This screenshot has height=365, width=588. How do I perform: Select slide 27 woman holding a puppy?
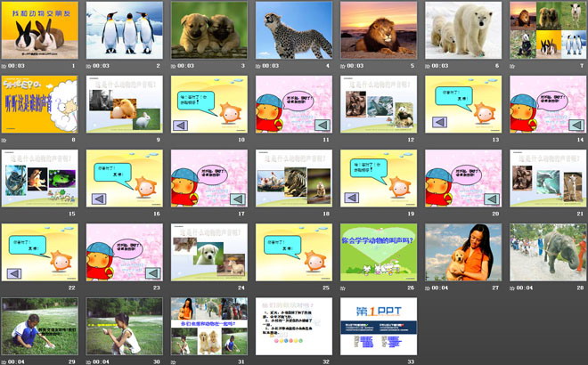pyautogui.click(x=463, y=253)
